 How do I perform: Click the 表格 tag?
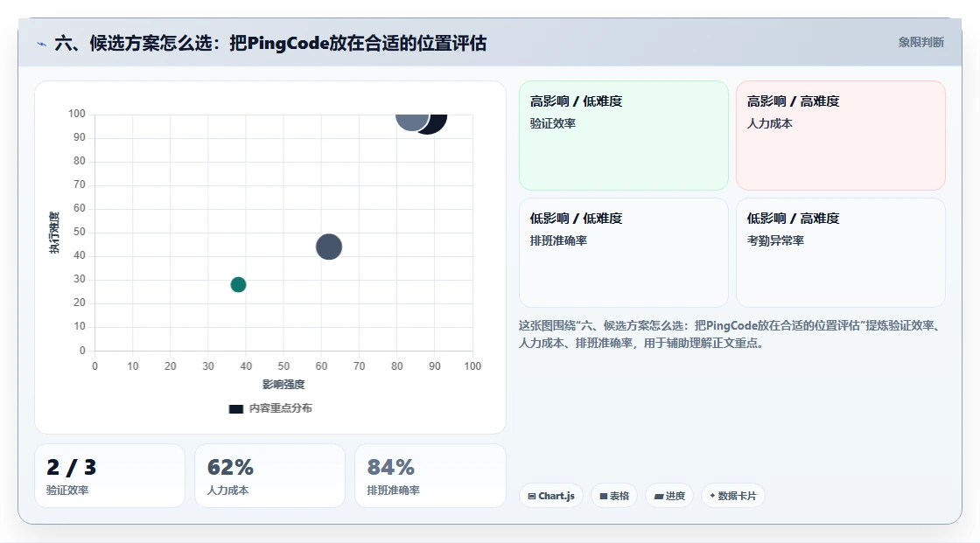(x=614, y=496)
